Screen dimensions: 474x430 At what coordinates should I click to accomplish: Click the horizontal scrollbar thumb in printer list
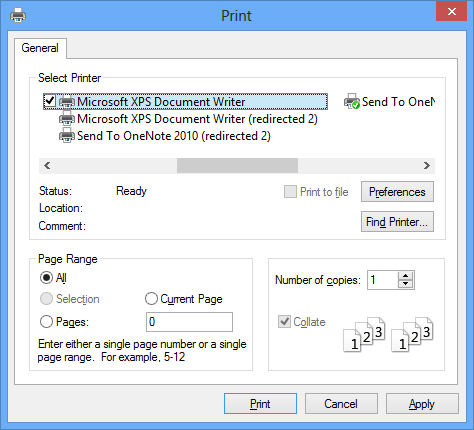[x=237, y=165]
